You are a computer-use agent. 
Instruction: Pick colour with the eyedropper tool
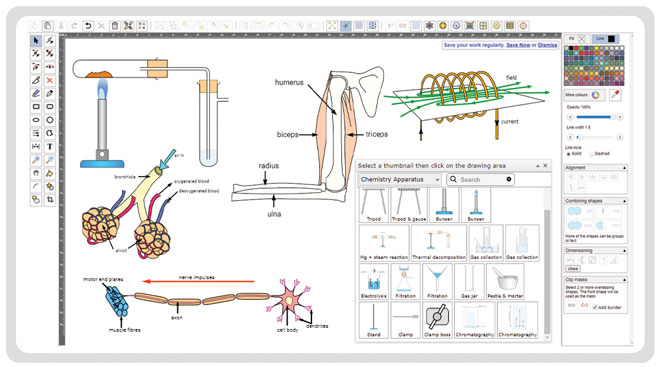(615, 95)
